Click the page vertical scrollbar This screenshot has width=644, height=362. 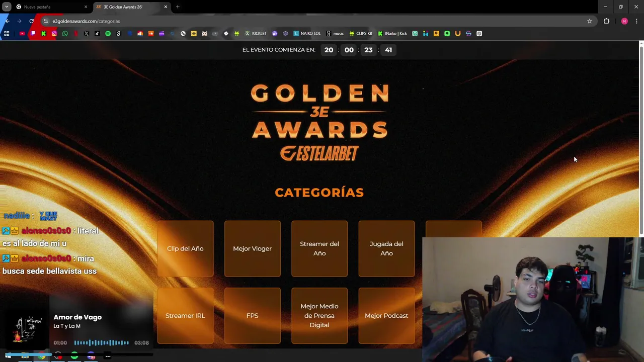click(x=641, y=141)
